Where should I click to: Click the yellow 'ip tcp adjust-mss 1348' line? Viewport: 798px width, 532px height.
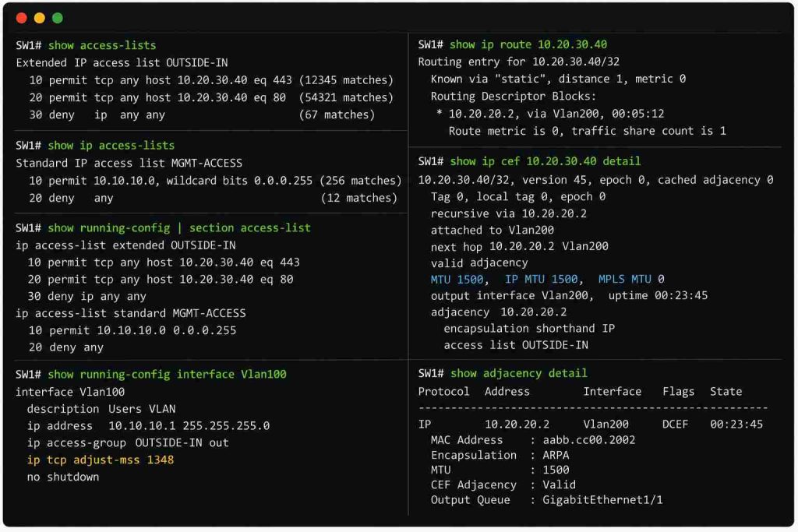[101, 460]
